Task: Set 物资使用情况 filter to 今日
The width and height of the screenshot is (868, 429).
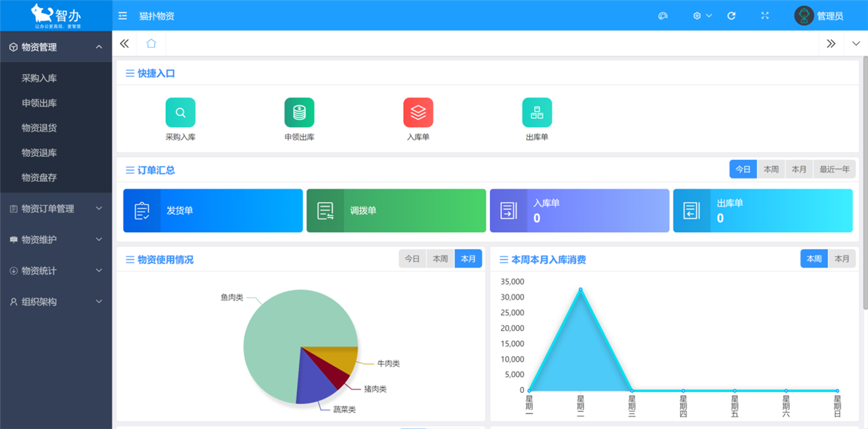Action: (412, 259)
